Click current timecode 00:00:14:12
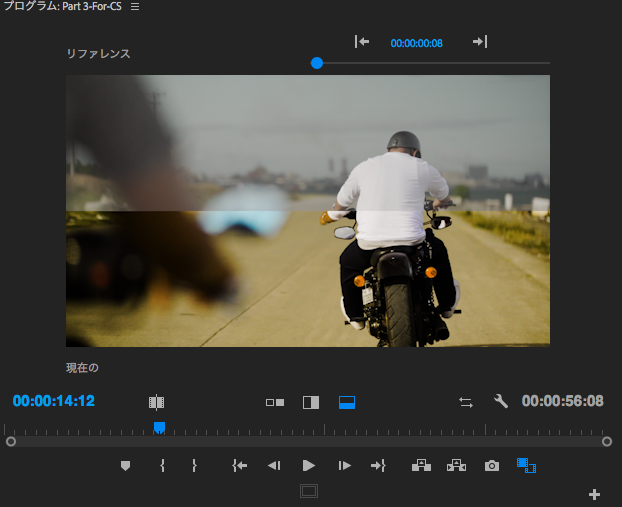 click(x=54, y=401)
